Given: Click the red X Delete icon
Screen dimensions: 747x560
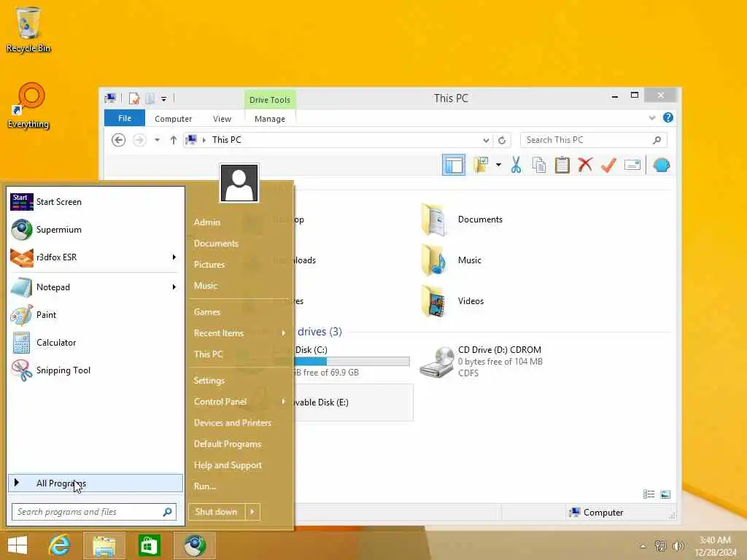Looking at the screenshot, I should [585, 166].
